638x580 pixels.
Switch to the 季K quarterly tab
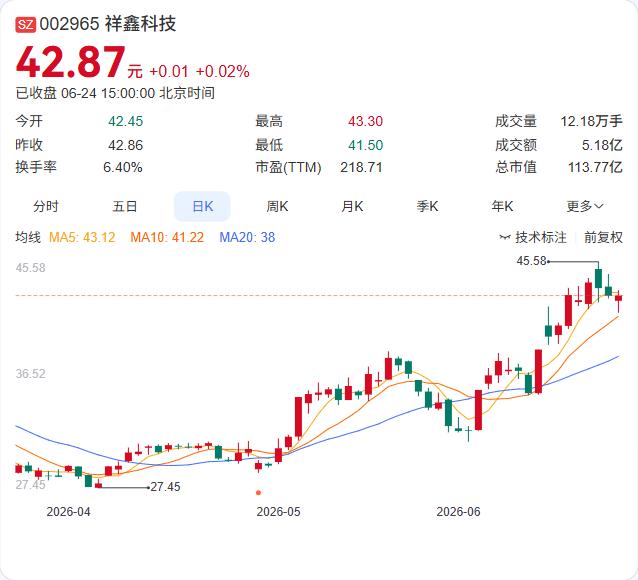point(427,206)
